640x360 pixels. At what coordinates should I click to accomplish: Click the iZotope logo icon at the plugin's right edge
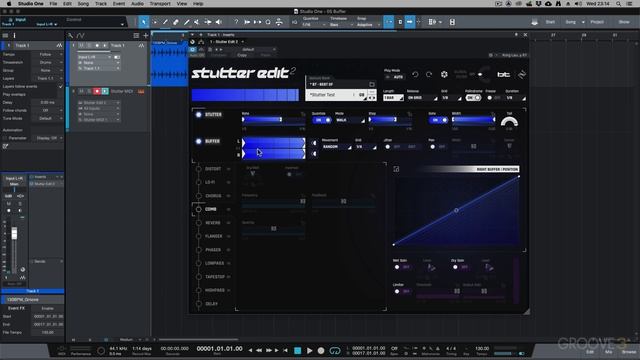(x=522, y=74)
